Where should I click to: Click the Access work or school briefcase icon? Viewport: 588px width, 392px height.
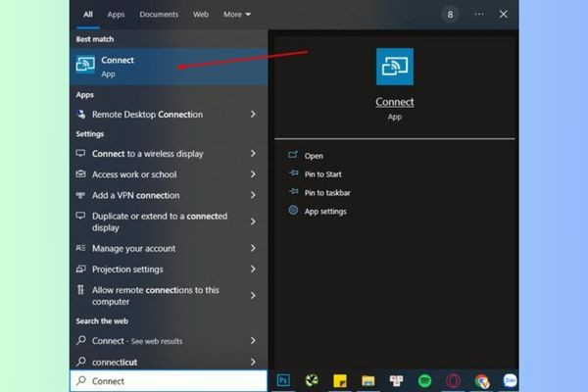tap(80, 173)
